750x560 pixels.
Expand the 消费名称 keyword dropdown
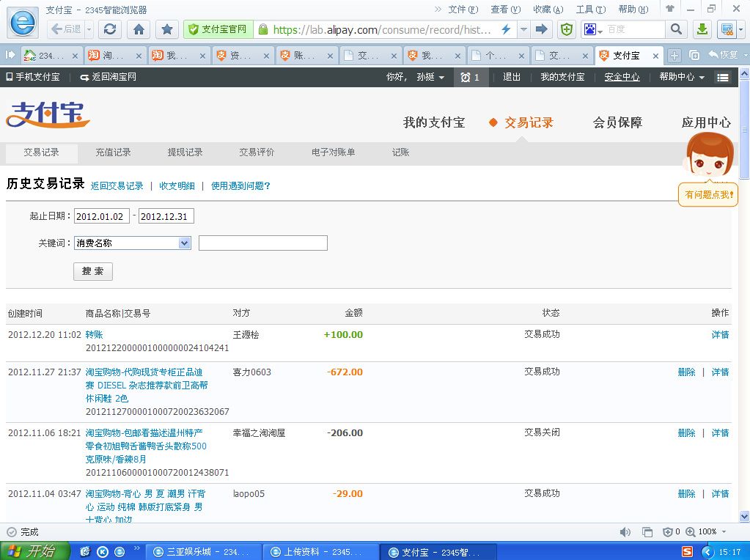184,243
